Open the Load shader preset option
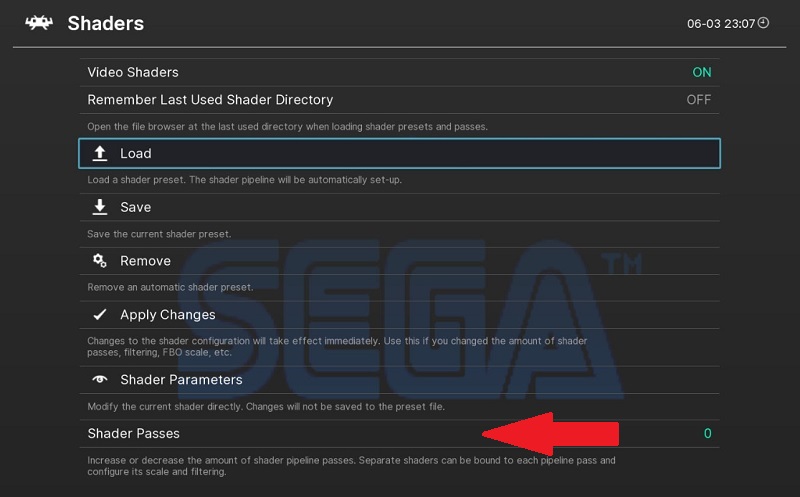Image resolution: width=800 pixels, height=497 pixels. [x=136, y=153]
